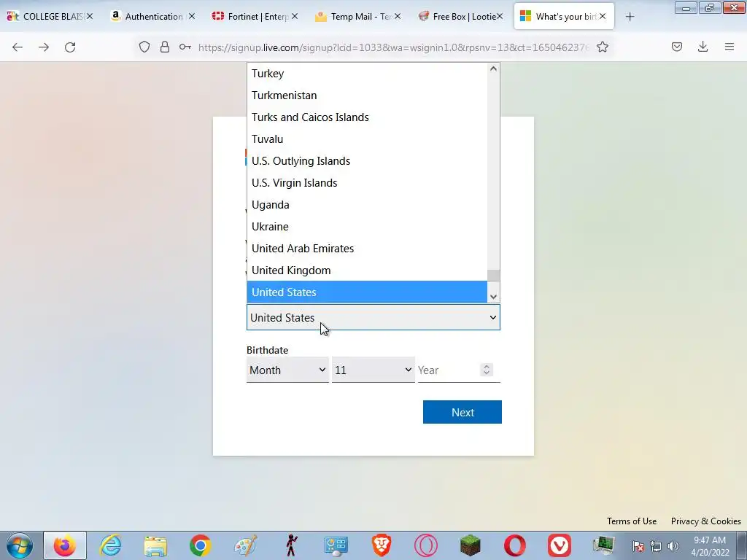Viewport: 747px width, 560px height.
Task: Open Windows Explorer folder taskbar icon
Action: [x=155, y=545]
